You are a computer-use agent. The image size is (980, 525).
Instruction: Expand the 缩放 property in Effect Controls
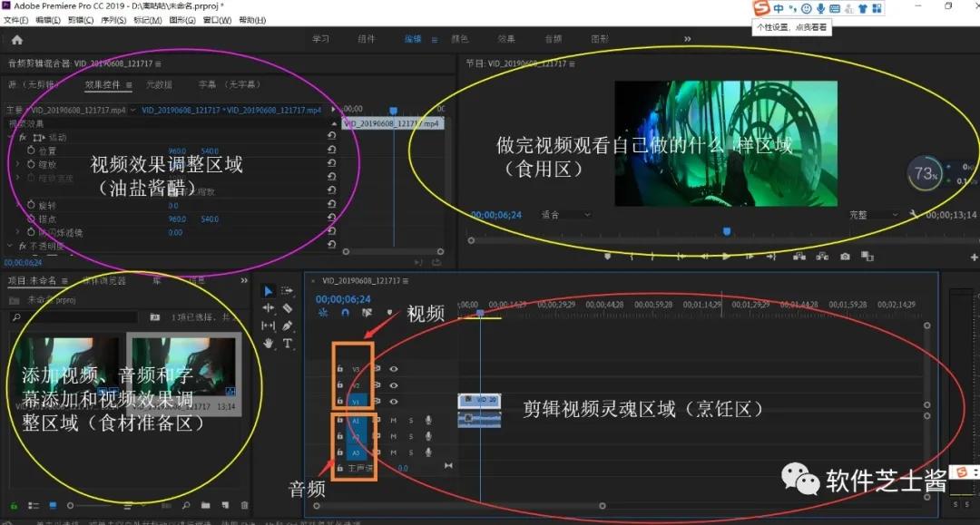point(17,164)
